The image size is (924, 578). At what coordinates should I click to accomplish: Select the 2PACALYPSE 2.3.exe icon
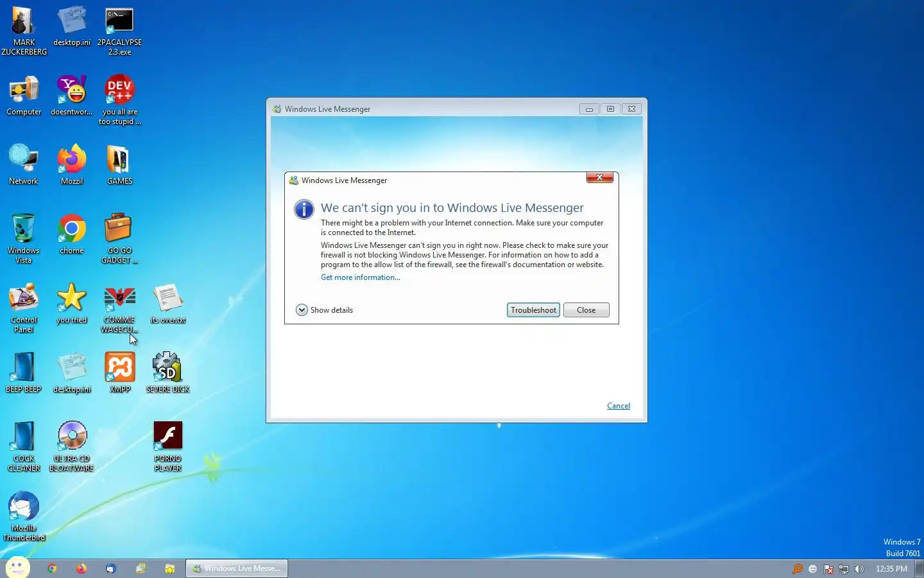(x=119, y=31)
